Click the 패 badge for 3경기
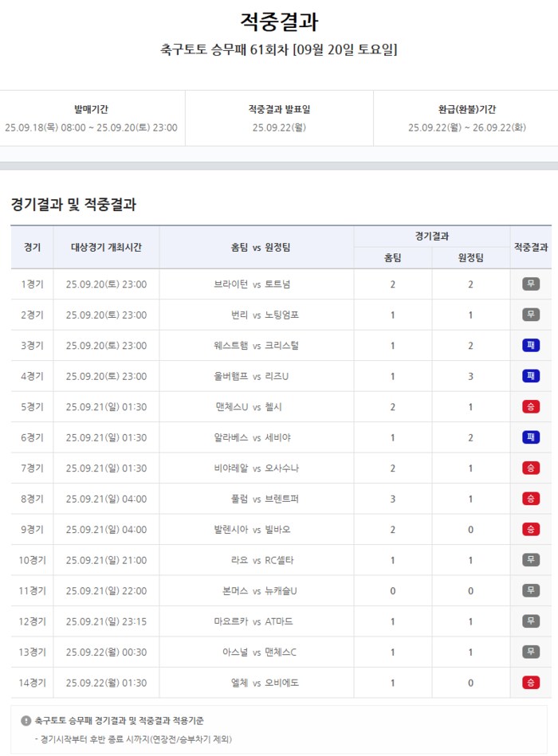558x756 pixels. pos(531,346)
